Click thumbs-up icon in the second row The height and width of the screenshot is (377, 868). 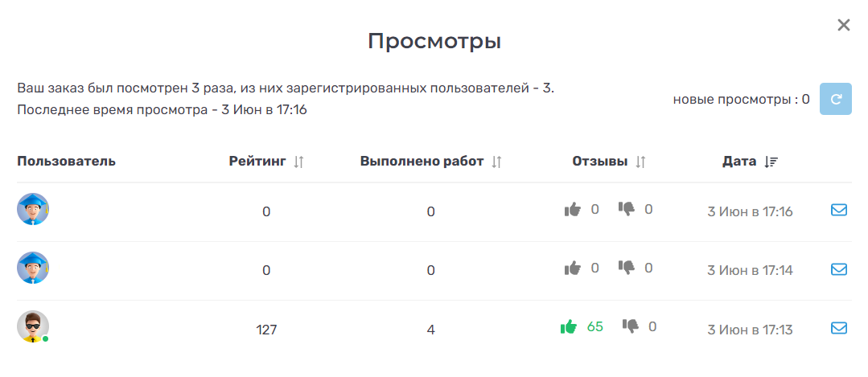click(x=573, y=268)
